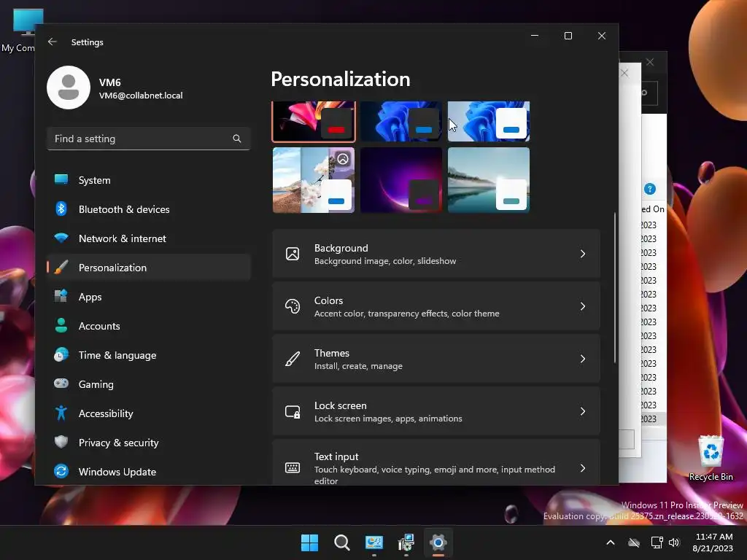Click the Privacy & security shield icon
The width and height of the screenshot is (747, 560).
coord(61,442)
